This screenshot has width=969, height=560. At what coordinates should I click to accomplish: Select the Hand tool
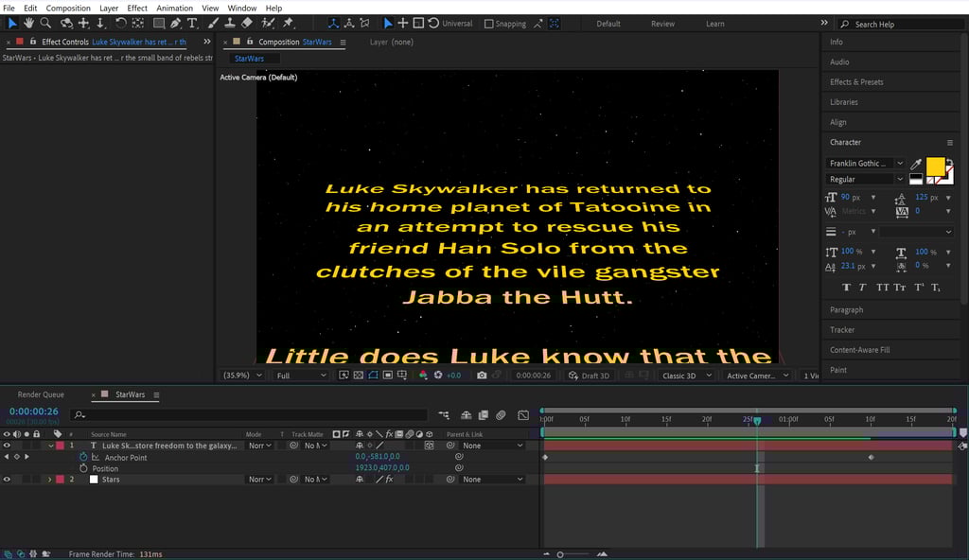pos(28,24)
